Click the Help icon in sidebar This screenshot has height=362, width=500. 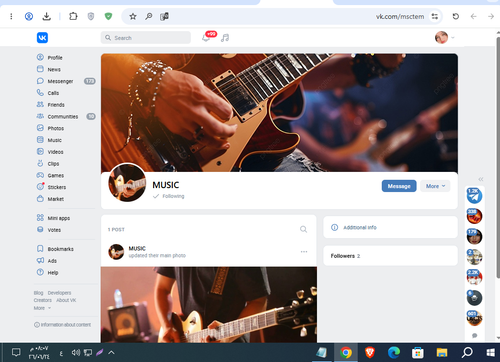pyautogui.click(x=40, y=272)
